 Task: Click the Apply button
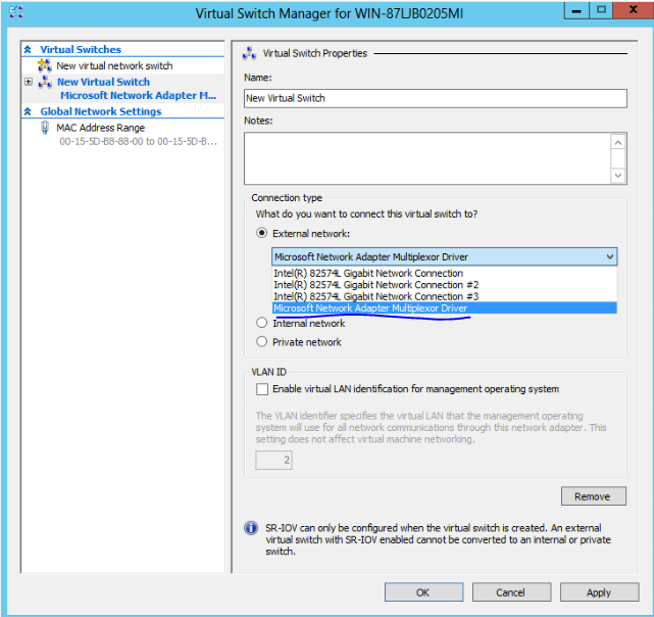pos(599,592)
